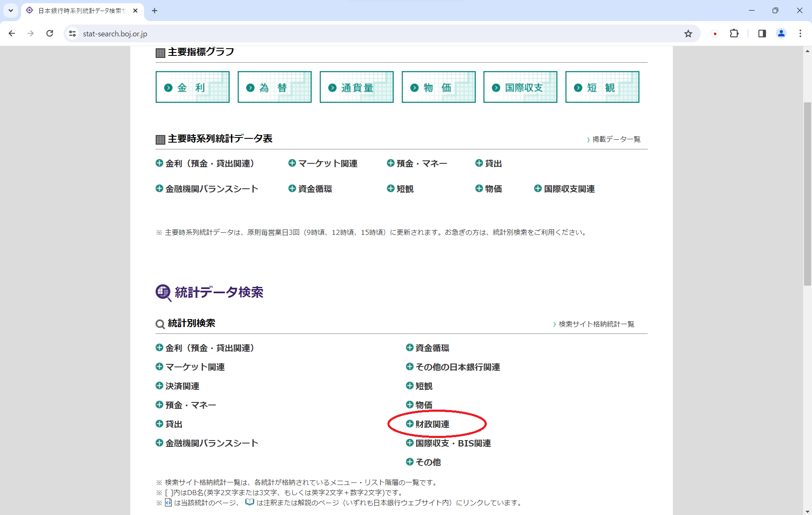The height and width of the screenshot is (515, 812).
Task: Open 掲載データ一覧 link
Action: tap(616, 139)
